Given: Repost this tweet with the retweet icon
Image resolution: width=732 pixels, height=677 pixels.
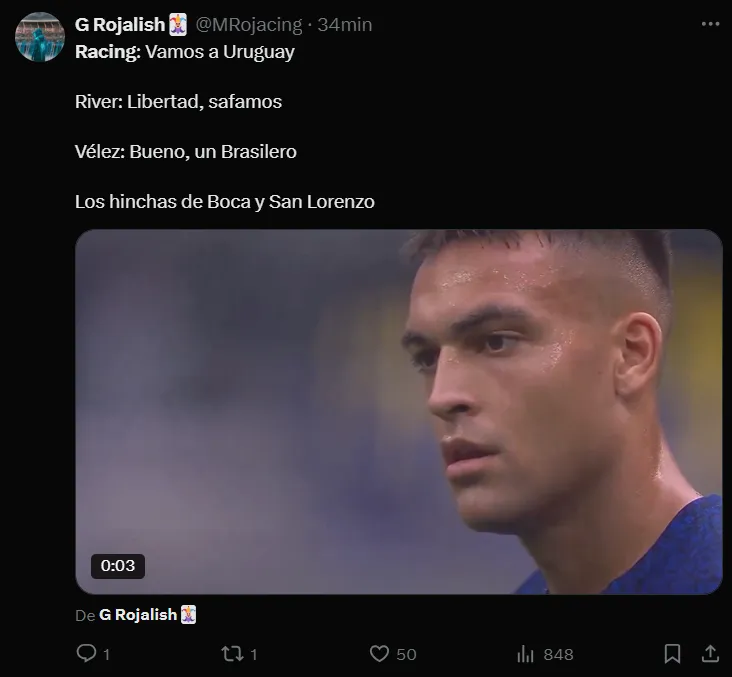Looking at the screenshot, I should pyautogui.click(x=231, y=654).
